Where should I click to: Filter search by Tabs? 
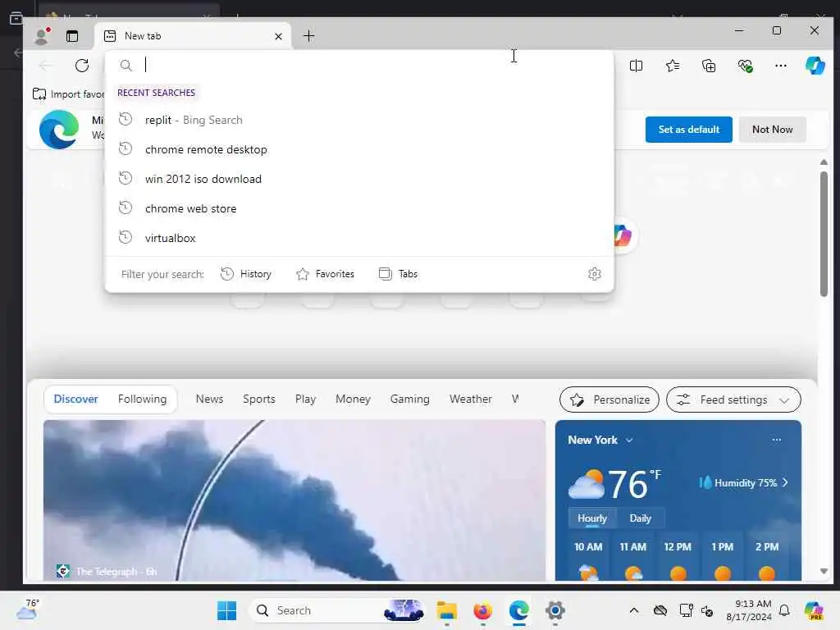point(398,274)
